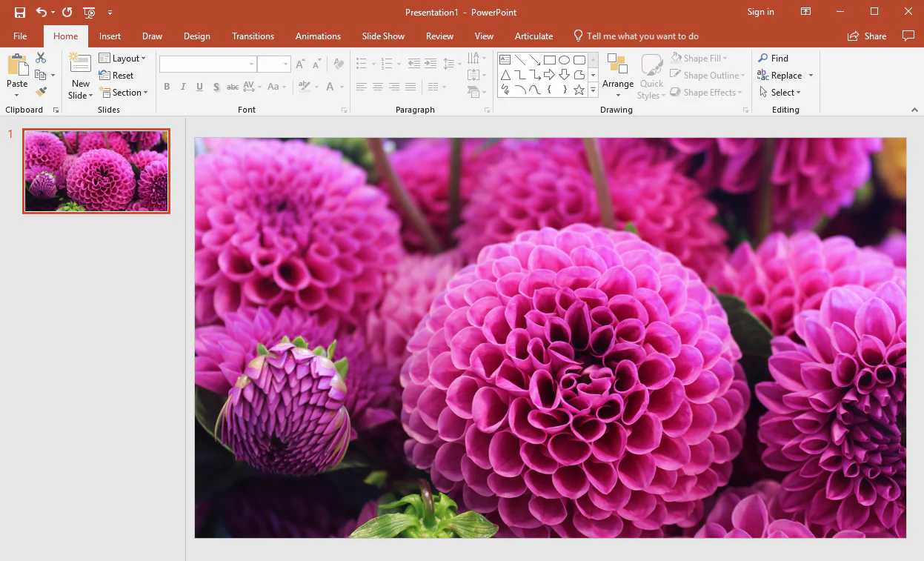Open the Font dialog launcher
This screenshot has height=561, width=924.
click(344, 110)
